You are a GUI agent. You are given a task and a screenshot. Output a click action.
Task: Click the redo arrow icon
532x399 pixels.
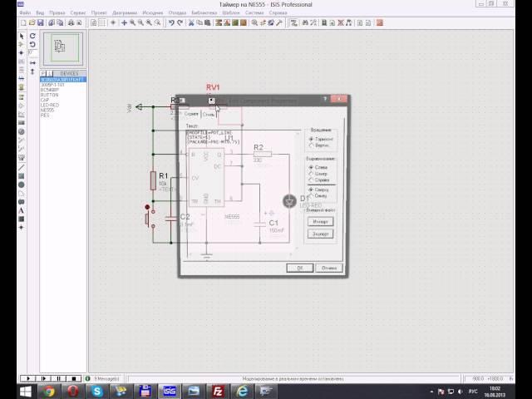(x=180, y=22)
